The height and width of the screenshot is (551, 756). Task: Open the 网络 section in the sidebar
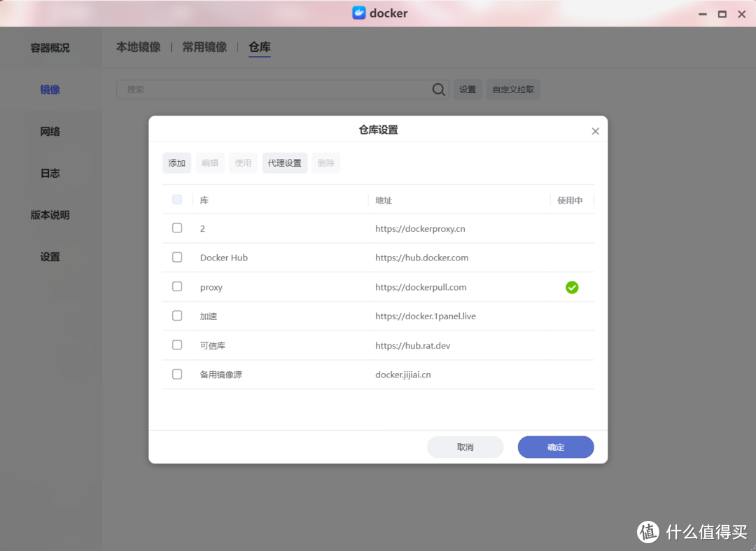[50, 131]
